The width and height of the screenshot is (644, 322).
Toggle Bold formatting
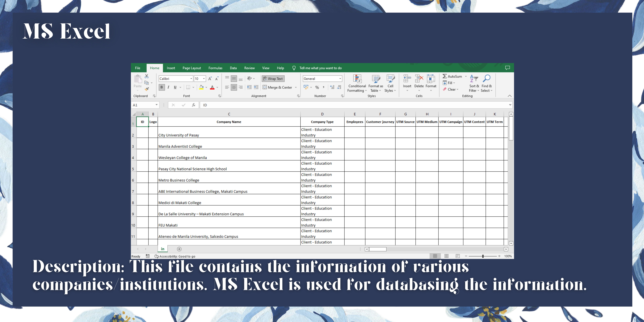tap(161, 87)
